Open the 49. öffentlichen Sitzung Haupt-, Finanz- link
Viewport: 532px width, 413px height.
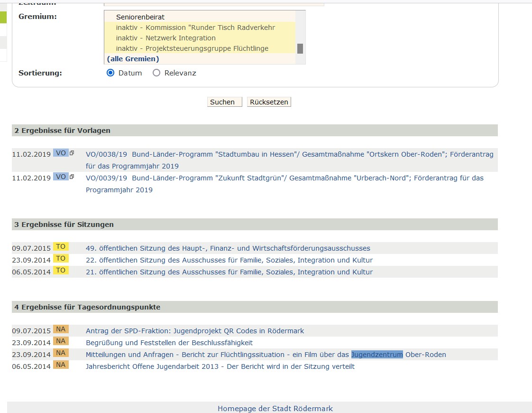point(228,248)
